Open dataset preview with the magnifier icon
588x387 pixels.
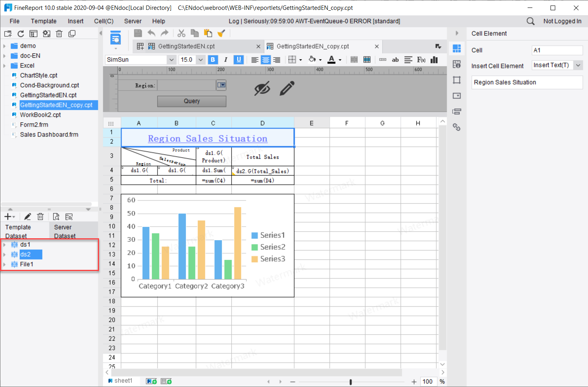click(56, 216)
